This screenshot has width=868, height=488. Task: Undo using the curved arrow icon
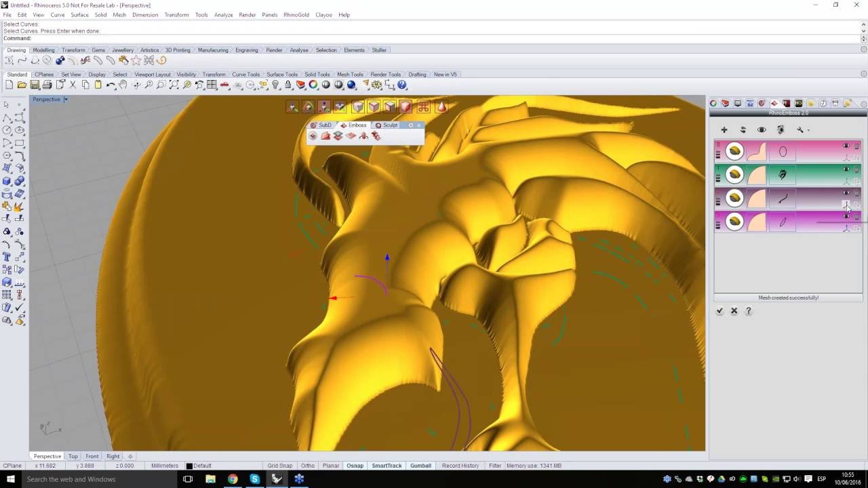point(111,85)
